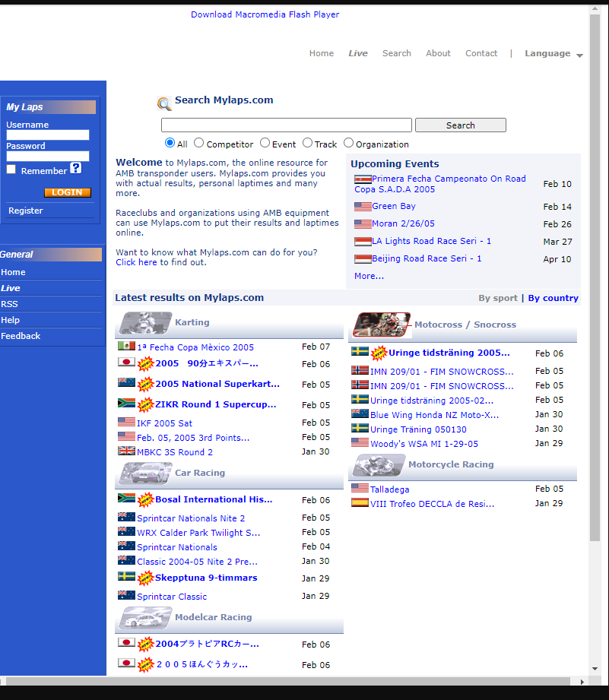The height and width of the screenshot is (700, 609).
Task: Open the Language dropdown menu
Action: click(553, 54)
